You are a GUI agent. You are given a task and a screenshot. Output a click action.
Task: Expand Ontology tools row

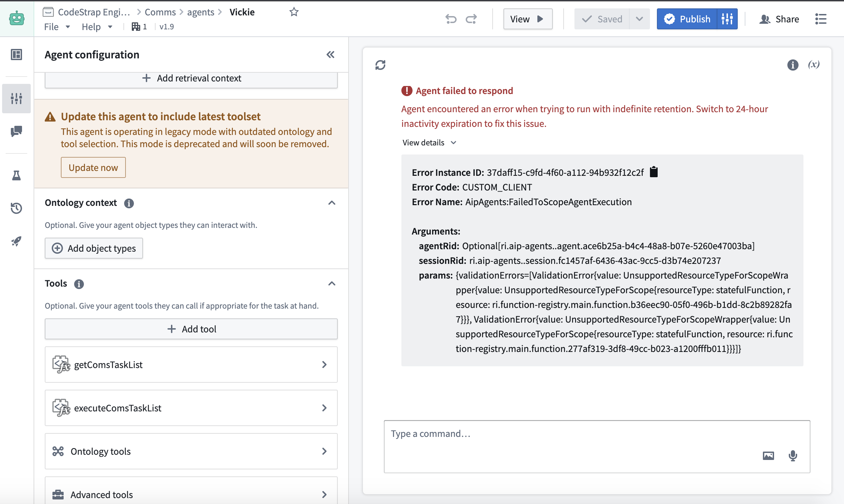coord(191,451)
